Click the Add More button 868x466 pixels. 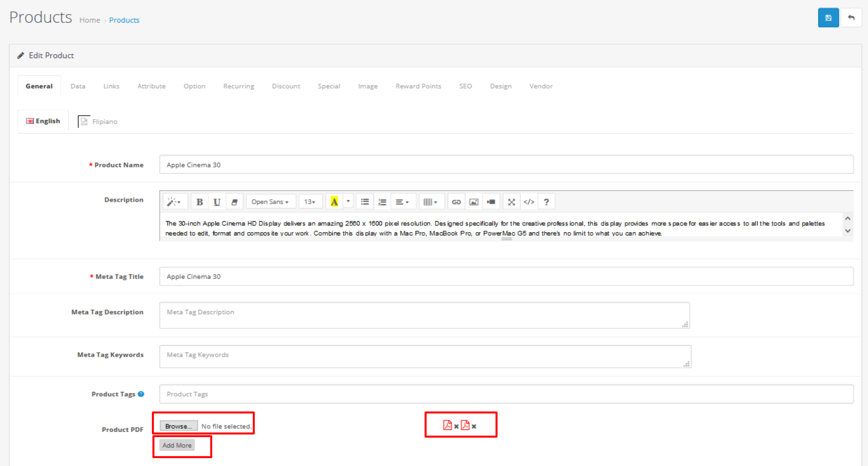pos(177,445)
